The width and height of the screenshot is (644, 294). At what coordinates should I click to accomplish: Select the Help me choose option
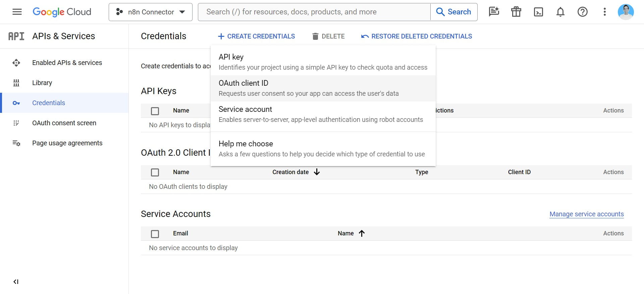click(323, 149)
